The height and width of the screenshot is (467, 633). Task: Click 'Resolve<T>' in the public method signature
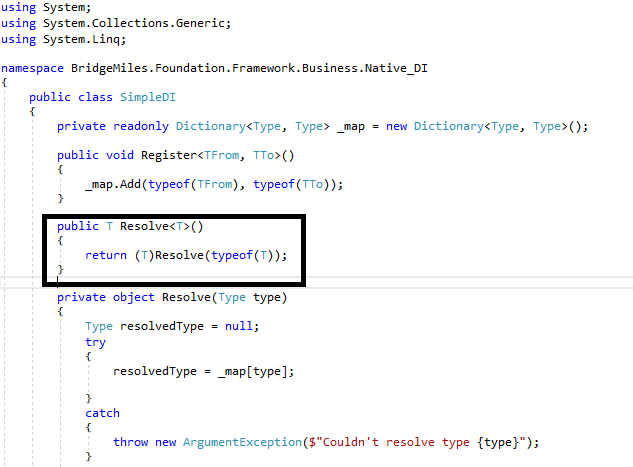pos(155,226)
